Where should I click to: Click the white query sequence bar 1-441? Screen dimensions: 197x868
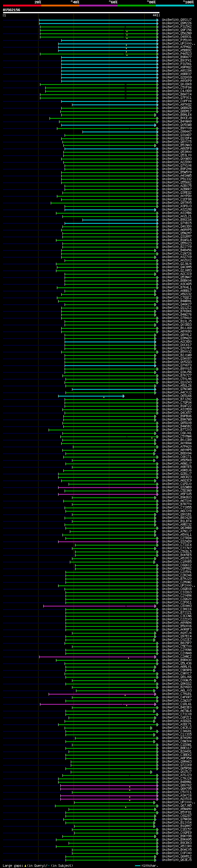pos(81,13)
